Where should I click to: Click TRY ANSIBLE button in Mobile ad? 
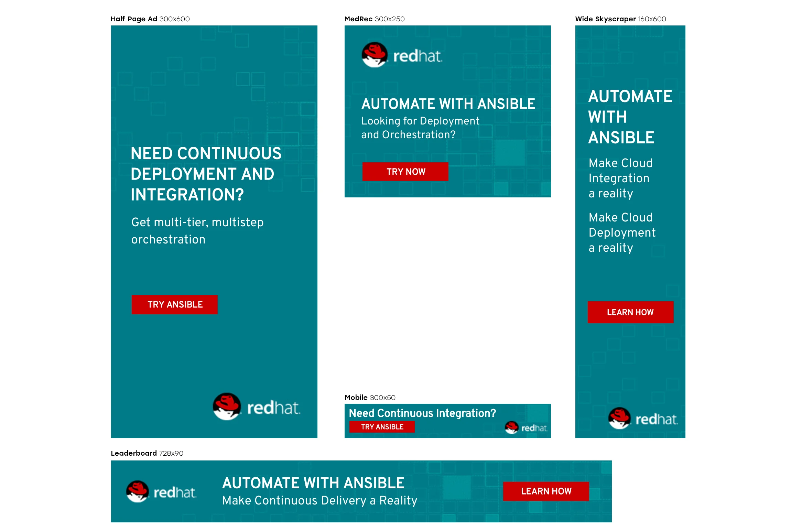click(x=382, y=427)
